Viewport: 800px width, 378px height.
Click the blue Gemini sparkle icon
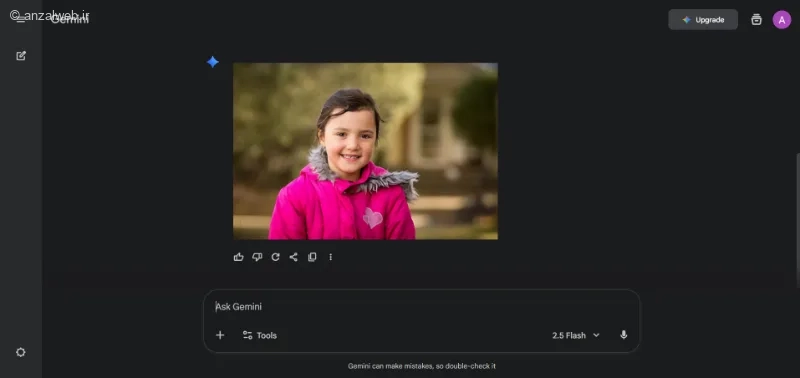click(213, 62)
